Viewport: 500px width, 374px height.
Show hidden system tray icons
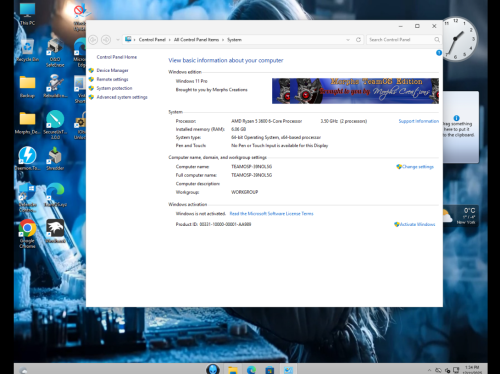point(429,370)
